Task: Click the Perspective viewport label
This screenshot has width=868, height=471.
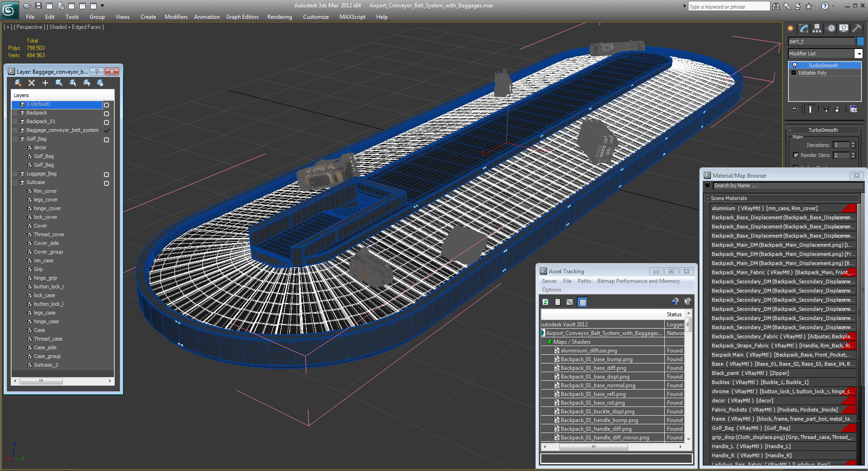Action: 29,27
